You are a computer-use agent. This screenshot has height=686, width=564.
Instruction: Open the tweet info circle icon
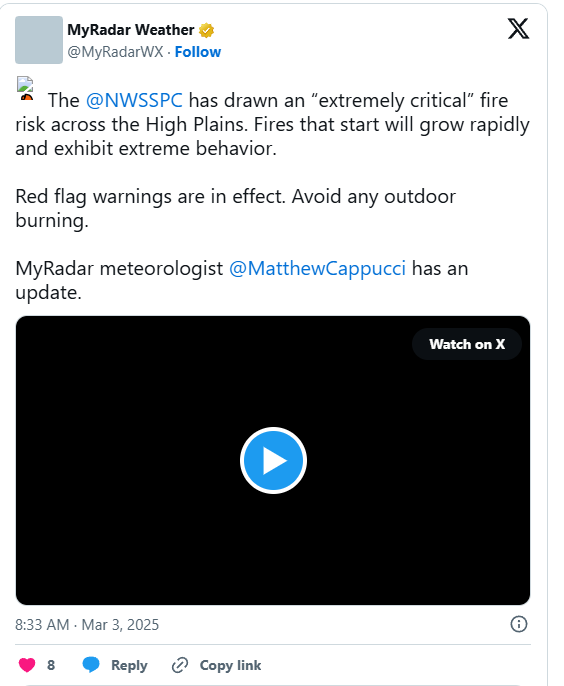tap(519, 624)
